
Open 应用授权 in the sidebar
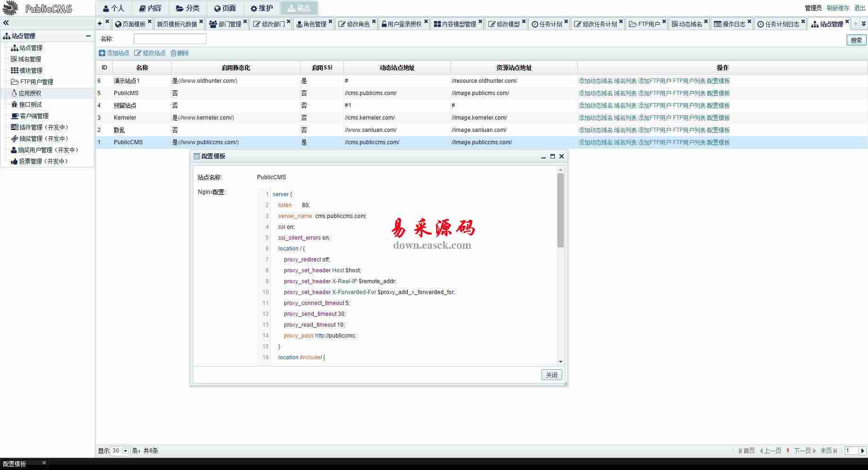[30, 93]
